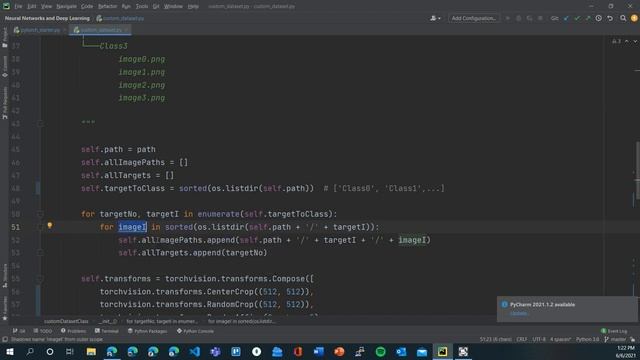The image size is (640, 360).
Task: Open the Project tool window sidebar button
Action: (4, 38)
